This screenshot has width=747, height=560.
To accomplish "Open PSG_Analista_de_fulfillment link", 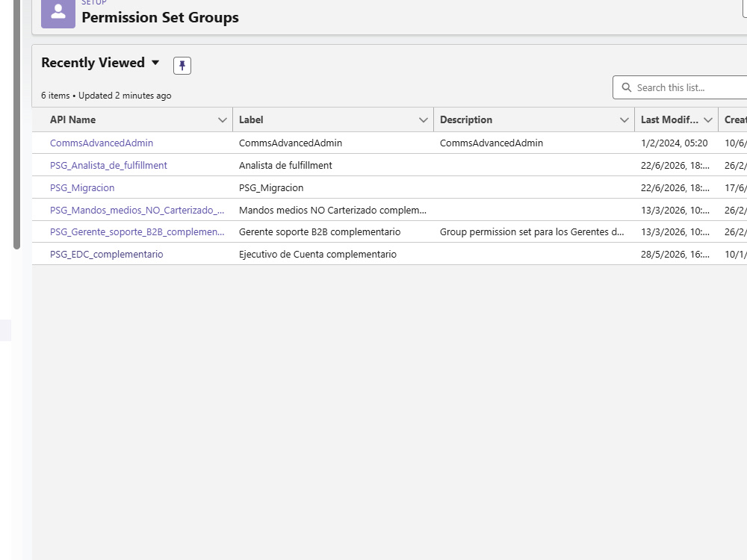I will tap(108, 165).
